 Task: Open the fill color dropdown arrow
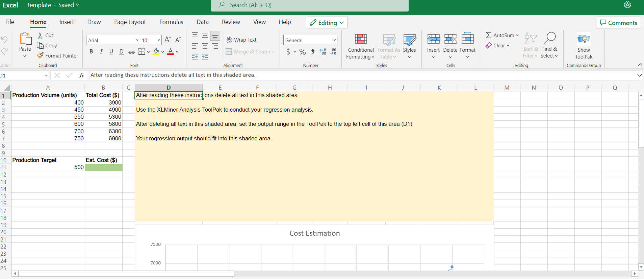click(162, 52)
